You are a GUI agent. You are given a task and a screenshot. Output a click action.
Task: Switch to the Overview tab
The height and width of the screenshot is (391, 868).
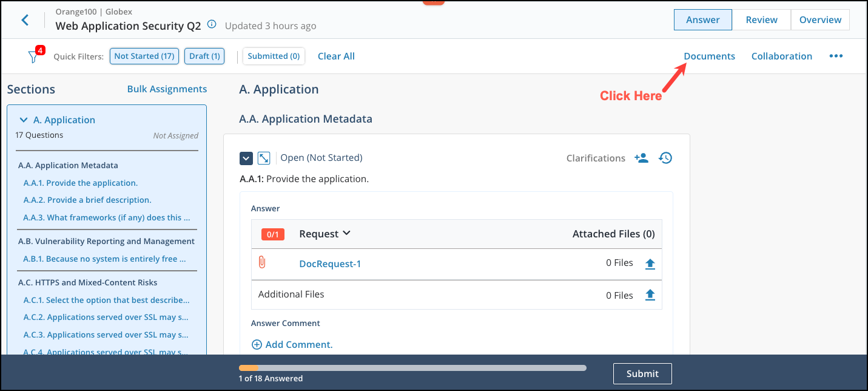820,19
